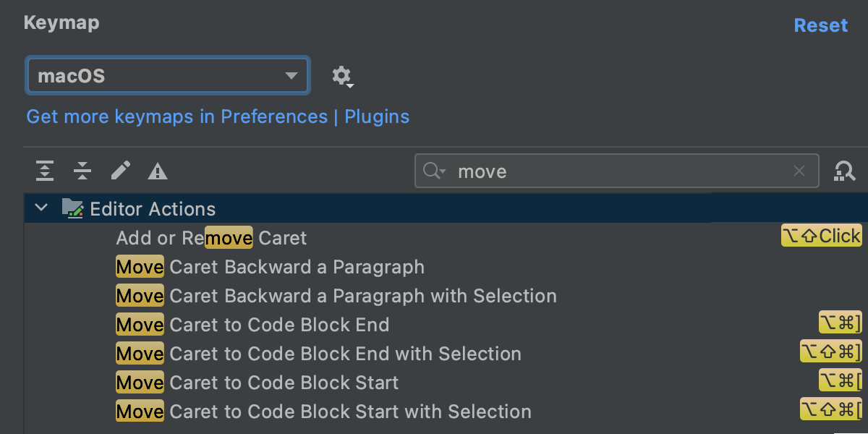
Task: Click the pencil Edit Shortcut icon
Action: click(x=120, y=171)
